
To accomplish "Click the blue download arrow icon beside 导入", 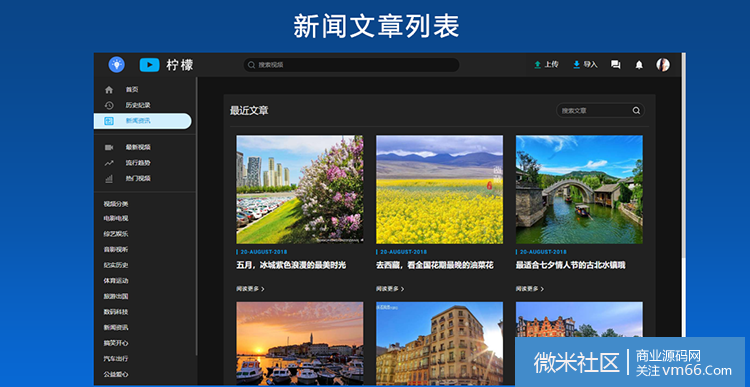I will pyautogui.click(x=577, y=65).
